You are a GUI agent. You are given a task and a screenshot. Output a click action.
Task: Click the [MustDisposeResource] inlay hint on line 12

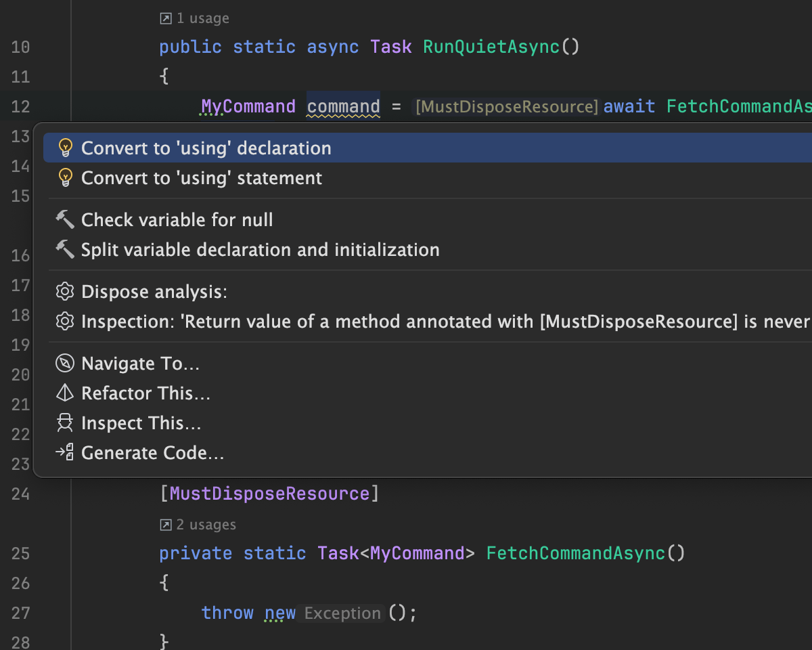[506, 107]
